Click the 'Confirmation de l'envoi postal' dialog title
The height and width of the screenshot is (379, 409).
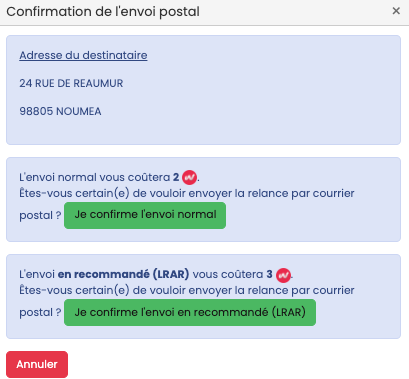pyautogui.click(x=103, y=12)
